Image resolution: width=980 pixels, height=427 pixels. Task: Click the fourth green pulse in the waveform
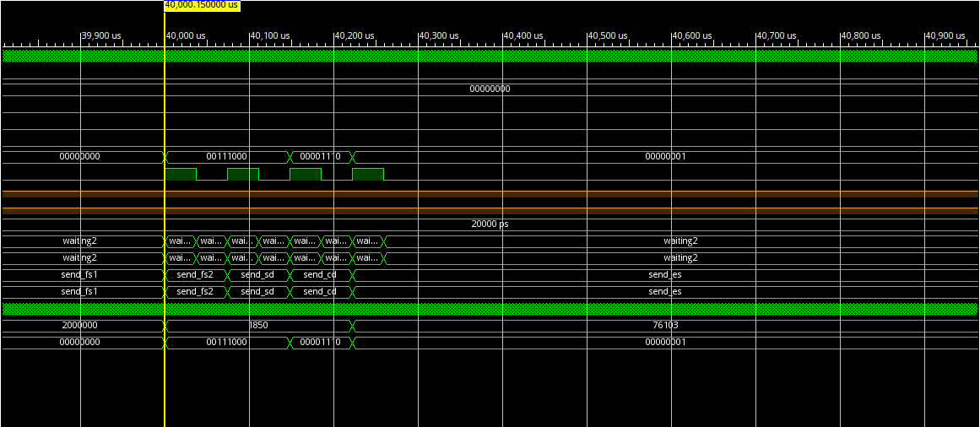(367, 175)
